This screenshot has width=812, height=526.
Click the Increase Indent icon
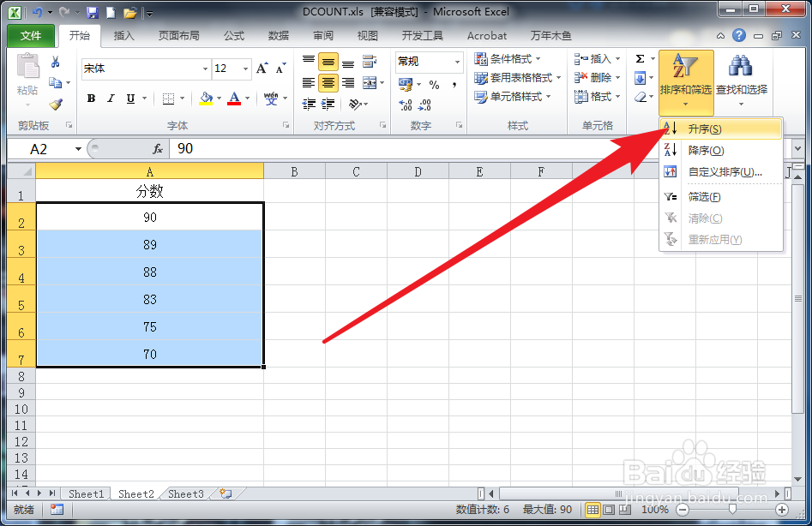pyautogui.click(x=328, y=105)
